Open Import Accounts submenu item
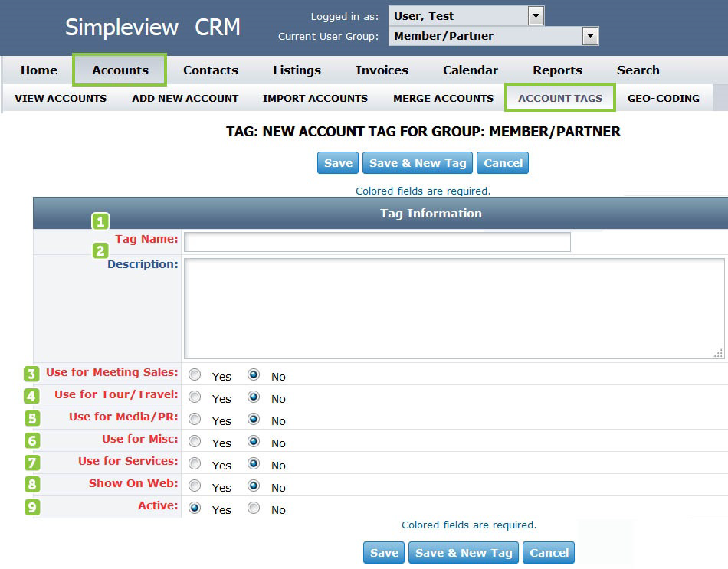 click(315, 98)
